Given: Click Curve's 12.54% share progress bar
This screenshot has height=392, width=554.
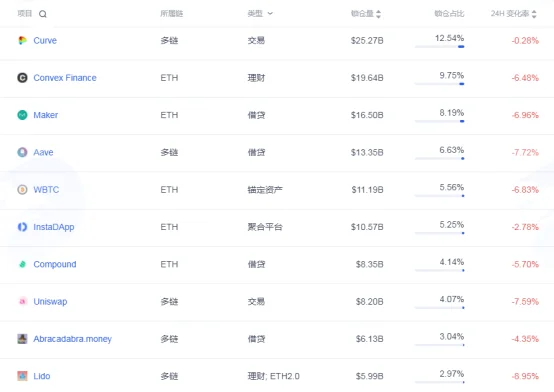Looking at the screenshot, I should (440, 47).
